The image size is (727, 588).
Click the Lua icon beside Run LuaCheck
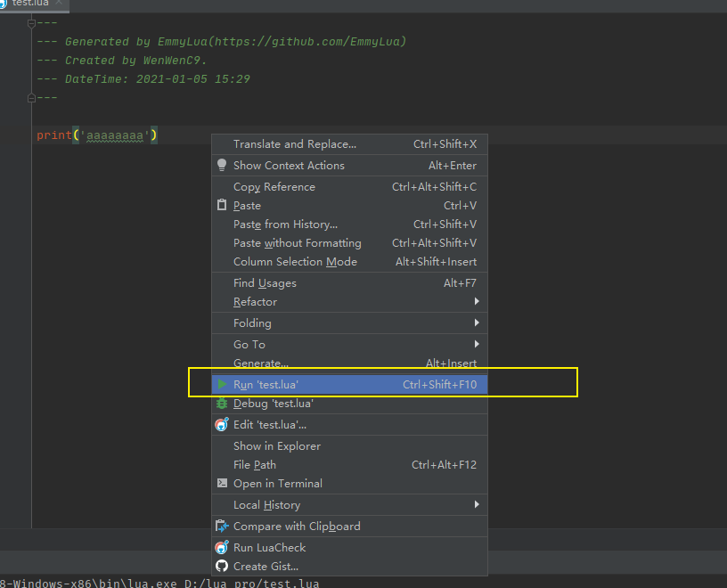click(224, 547)
